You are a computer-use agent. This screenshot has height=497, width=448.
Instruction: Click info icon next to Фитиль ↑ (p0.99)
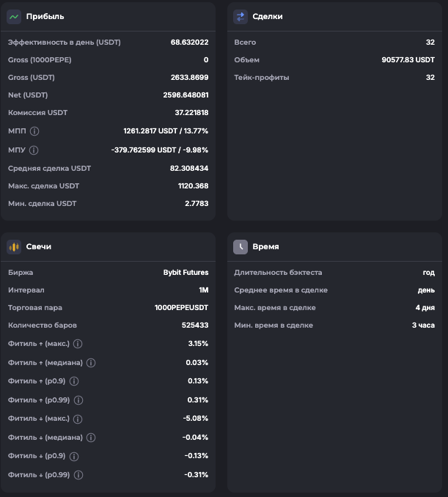coord(78,400)
